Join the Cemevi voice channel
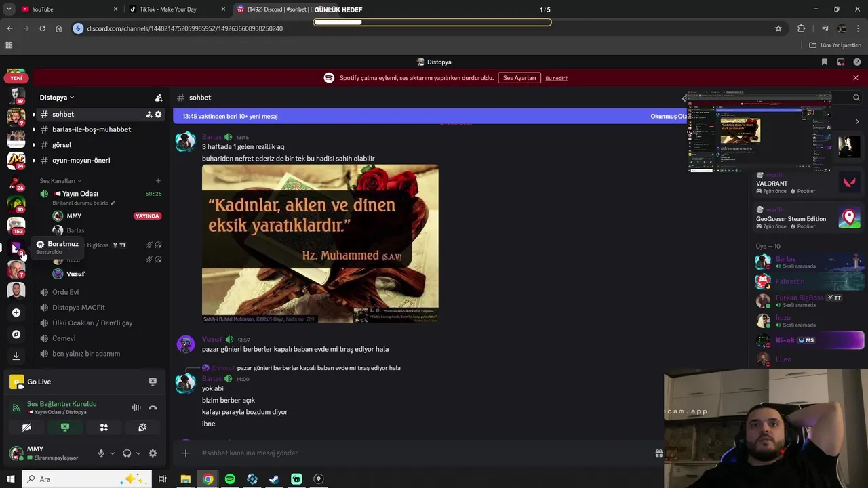 pos(64,338)
